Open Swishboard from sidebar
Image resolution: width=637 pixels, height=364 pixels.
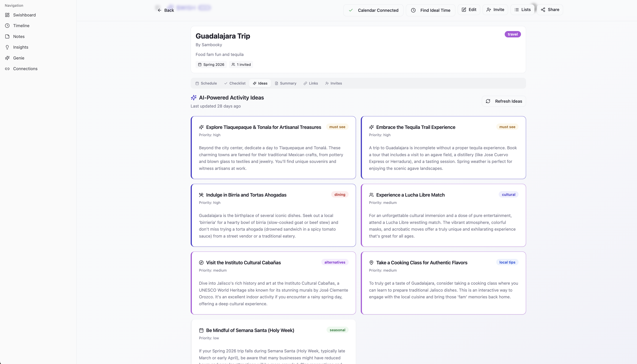(x=24, y=15)
